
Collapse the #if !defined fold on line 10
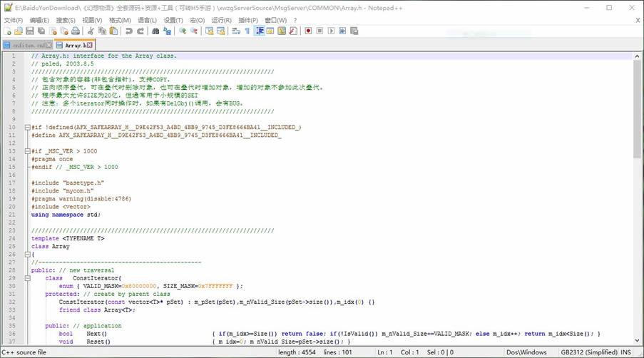28,127
